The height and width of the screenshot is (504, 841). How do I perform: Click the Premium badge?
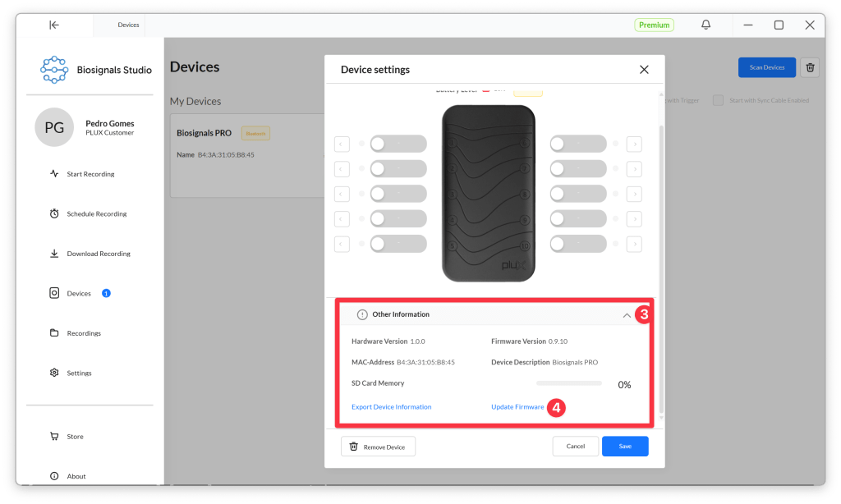click(655, 25)
